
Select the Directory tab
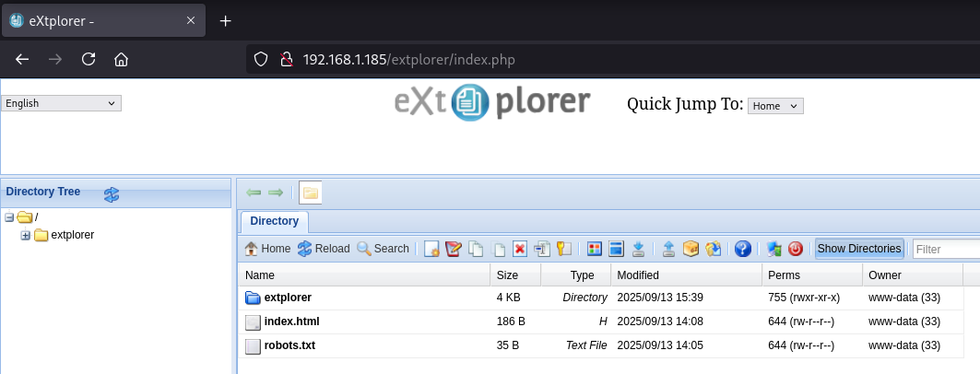[x=274, y=221]
